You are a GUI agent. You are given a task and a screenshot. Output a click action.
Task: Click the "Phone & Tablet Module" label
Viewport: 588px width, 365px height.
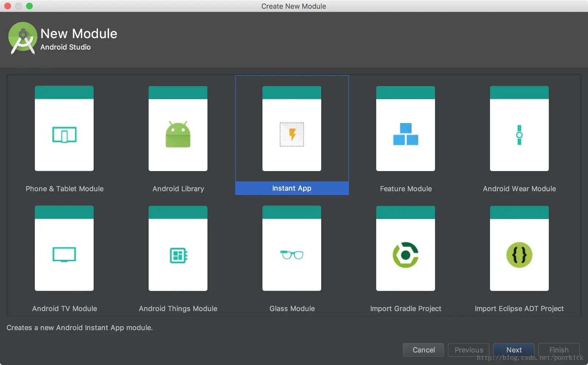tap(65, 189)
